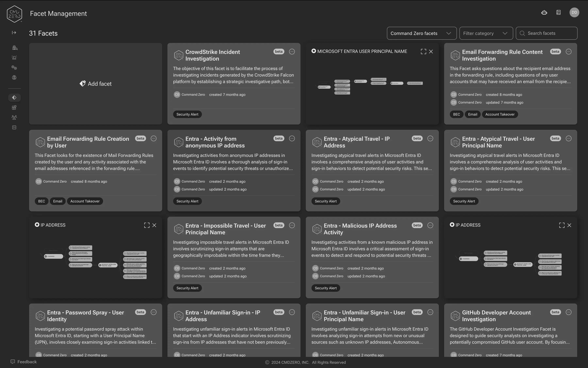
Task: Open options for Entra Impossible Travel User Principal Name
Action: click(292, 225)
